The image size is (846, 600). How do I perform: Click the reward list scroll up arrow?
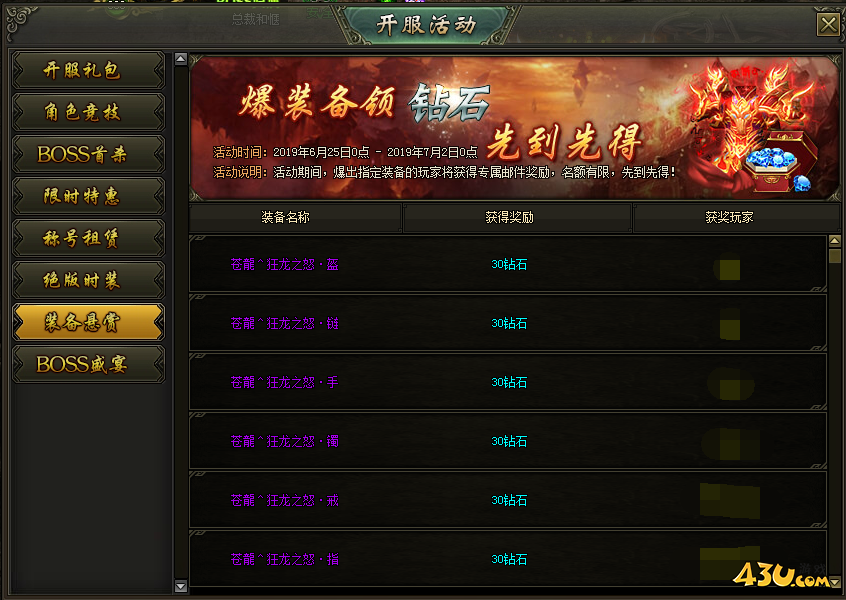pyautogui.click(x=834, y=241)
